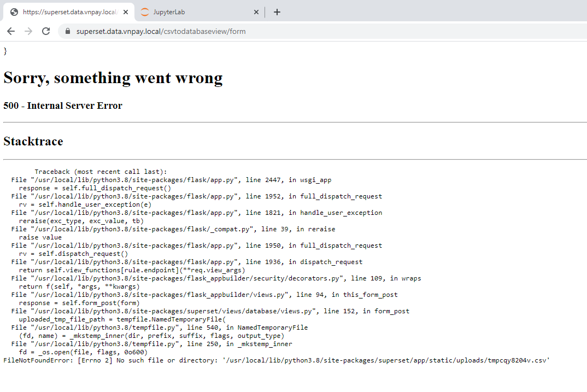Click 'return f(self, *args, **kwargs)' line
The width and height of the screenshot is (587, 392).
coord(79,287)
